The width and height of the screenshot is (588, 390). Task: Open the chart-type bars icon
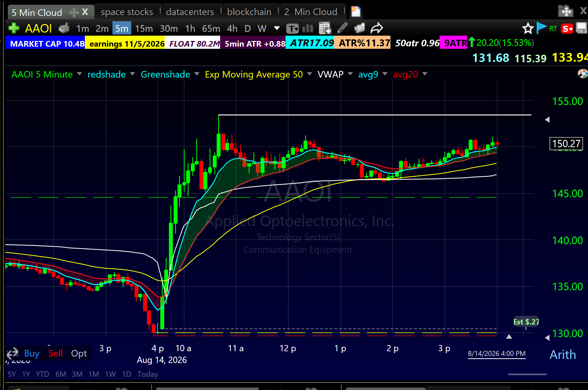308,28
